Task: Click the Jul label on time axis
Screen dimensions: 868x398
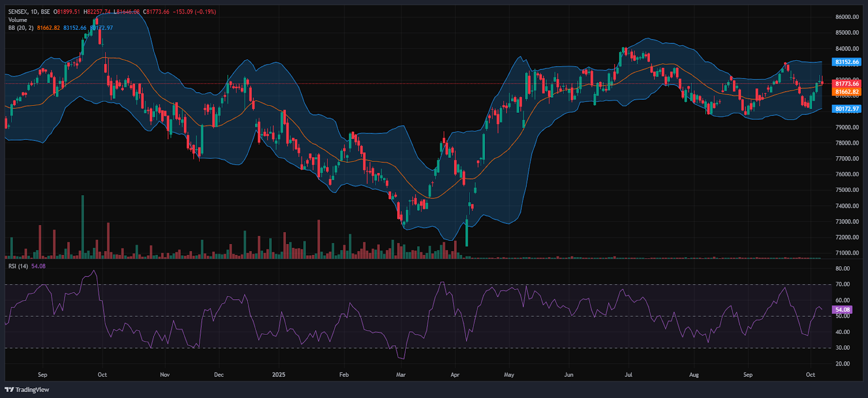Action: [x=628, y=375]
